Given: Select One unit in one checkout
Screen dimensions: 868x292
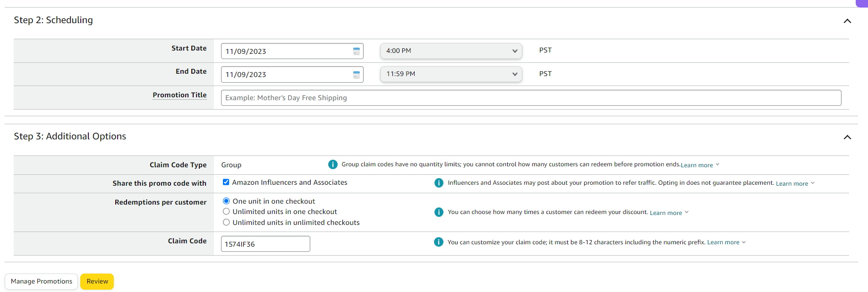Looking at the screenshot, I should coord(227,201).
